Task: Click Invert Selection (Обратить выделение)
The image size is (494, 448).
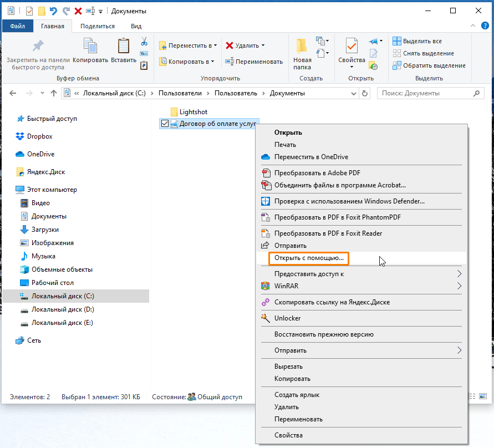Action: (429, 65)
